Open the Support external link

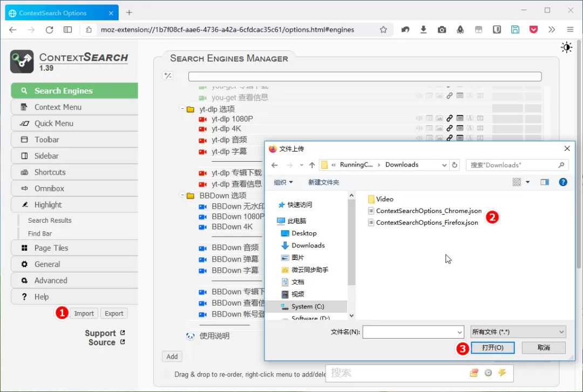[105, 333]
